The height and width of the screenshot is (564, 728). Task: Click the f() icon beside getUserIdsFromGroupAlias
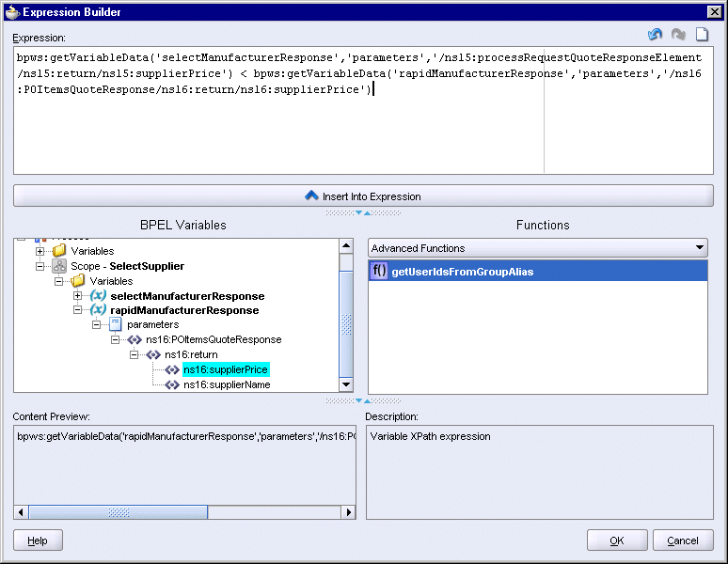coord(379,271)
